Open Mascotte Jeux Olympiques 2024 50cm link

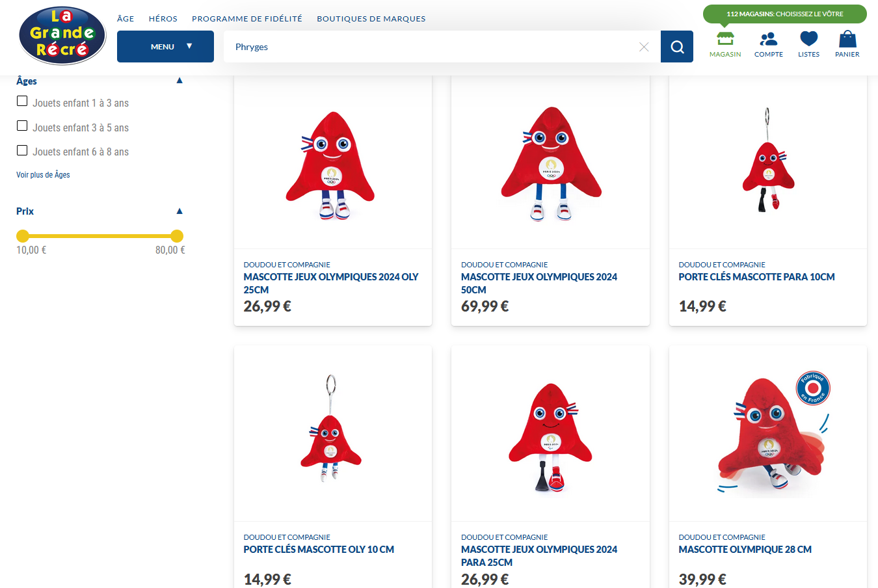pos(539,283)
